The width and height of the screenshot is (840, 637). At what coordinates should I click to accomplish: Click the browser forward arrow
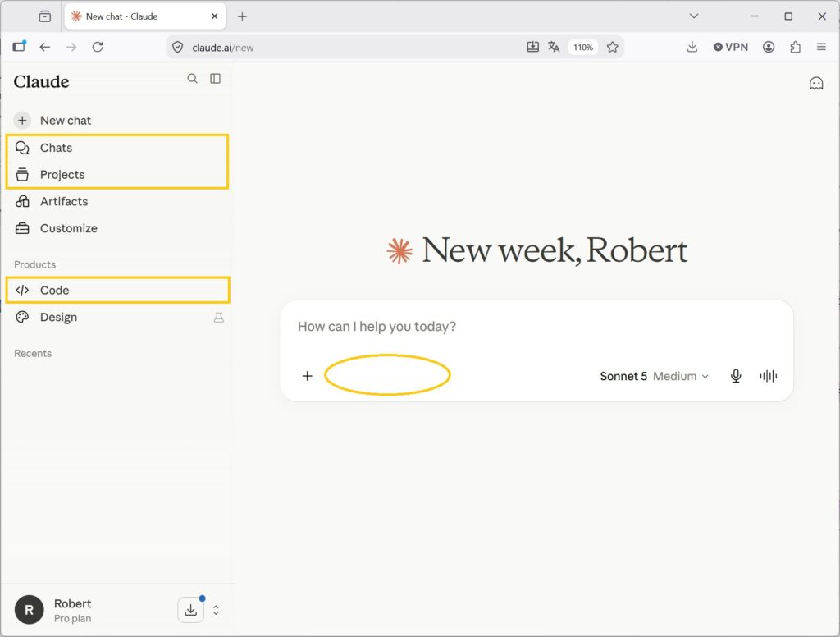71,47
